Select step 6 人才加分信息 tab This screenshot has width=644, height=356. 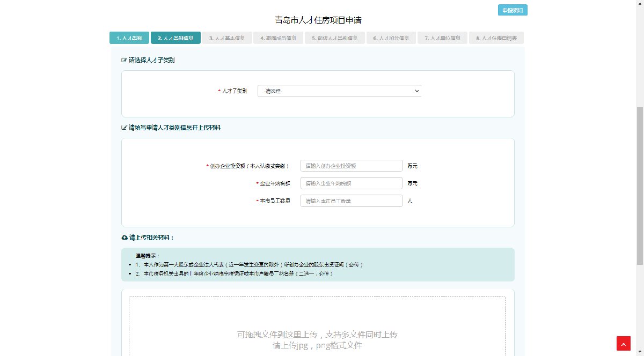pos(391,38)
